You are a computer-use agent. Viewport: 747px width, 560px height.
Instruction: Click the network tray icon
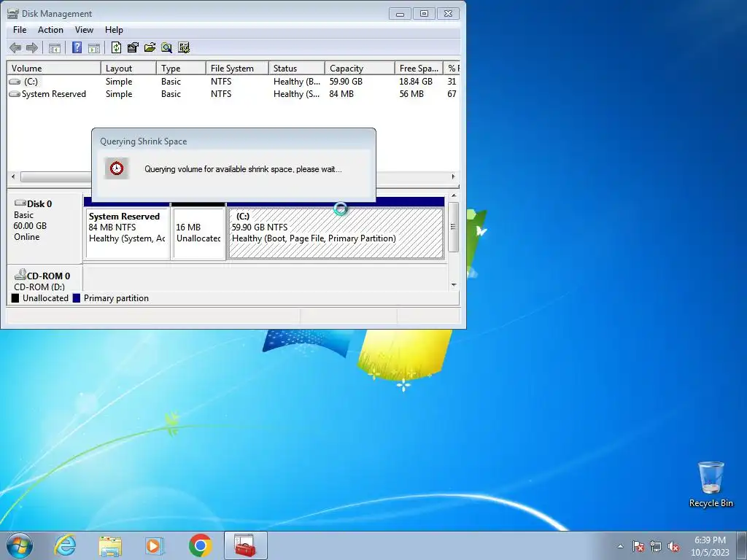[656, 546]
